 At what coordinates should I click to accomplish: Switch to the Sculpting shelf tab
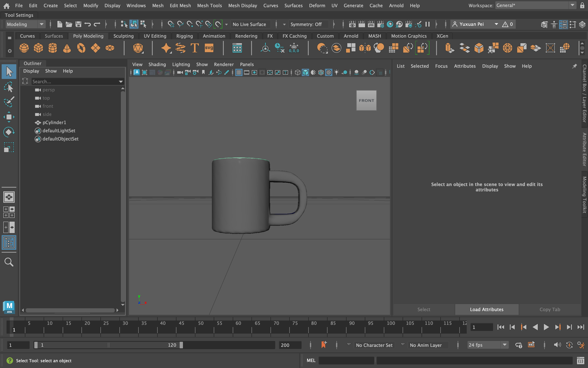tap(123, 36)
